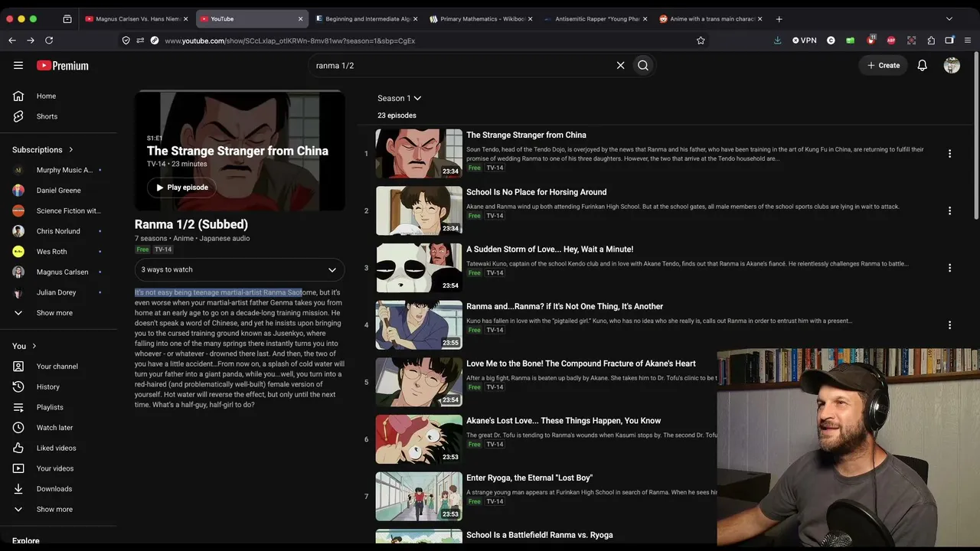This screenshot has height=551, width=980.
Task: Switch to Magnus Carlsen Vs. Hans Niemann tab
Action: 137,19
